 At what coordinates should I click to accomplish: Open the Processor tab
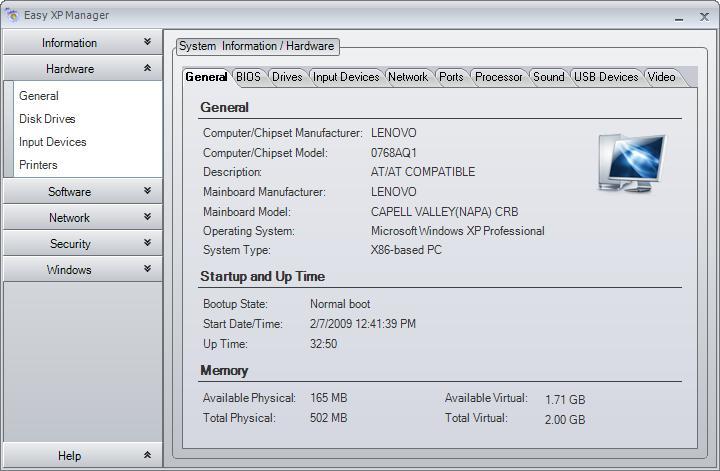(498, 77)
